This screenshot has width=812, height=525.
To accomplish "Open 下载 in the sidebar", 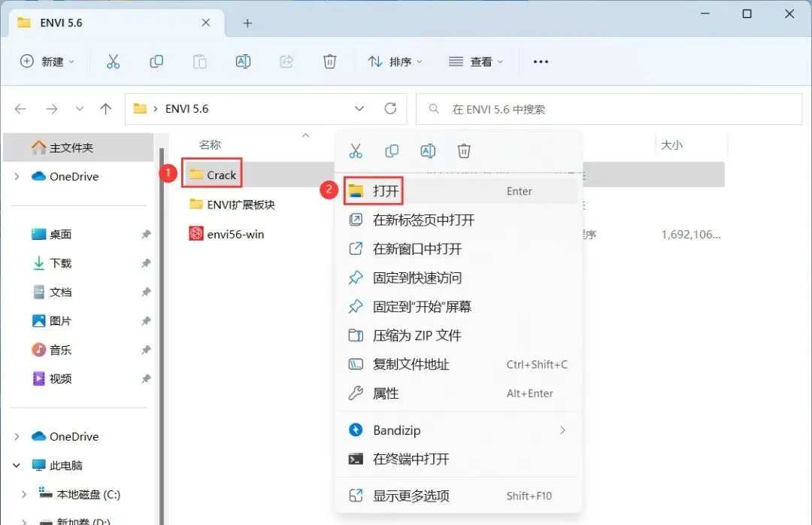I will (x=51, y=263).
